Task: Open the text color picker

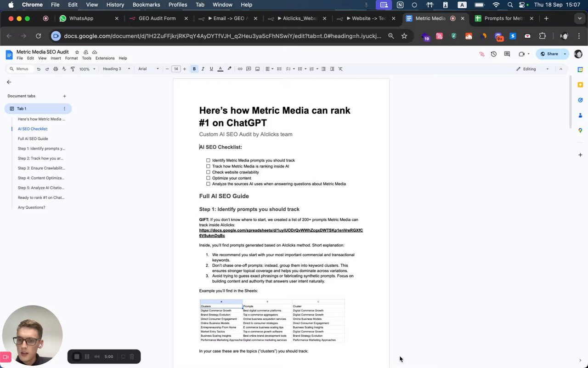Action: pos(220,69)
